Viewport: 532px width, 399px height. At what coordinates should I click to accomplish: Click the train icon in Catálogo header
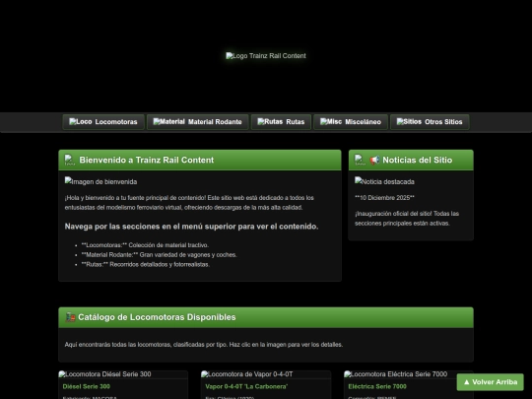pyautogui.click(x=70, y=317)
